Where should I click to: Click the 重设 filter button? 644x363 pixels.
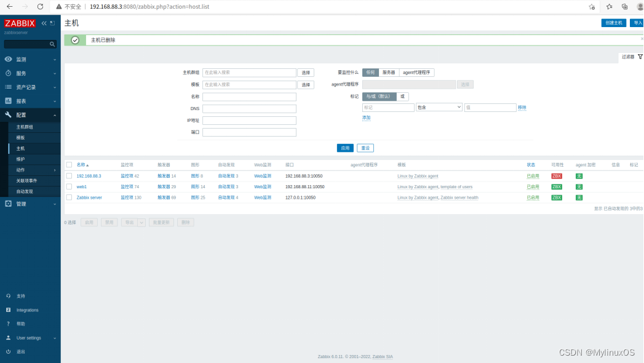click(x=365, y=148)
